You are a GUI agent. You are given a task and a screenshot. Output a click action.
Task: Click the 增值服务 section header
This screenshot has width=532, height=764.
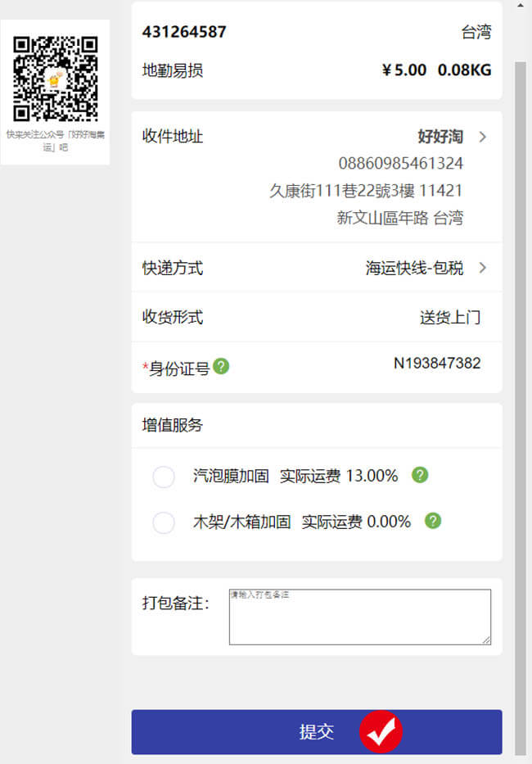tap(173, 425)
